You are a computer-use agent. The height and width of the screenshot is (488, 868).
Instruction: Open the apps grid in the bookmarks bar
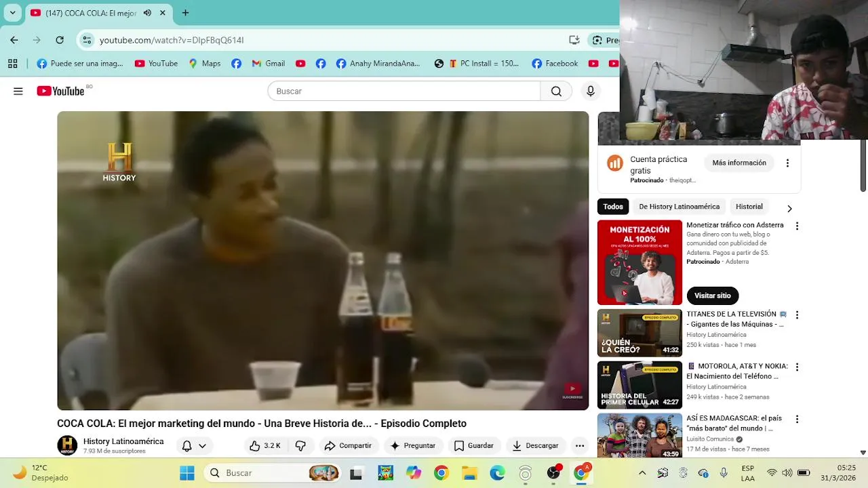(x=12, y=63)
